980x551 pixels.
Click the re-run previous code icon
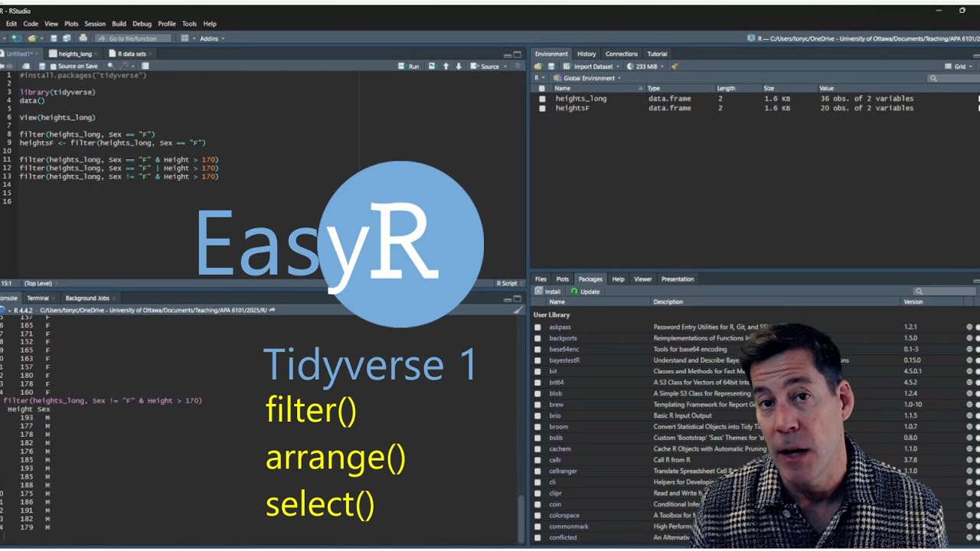[x=432, y=66]
